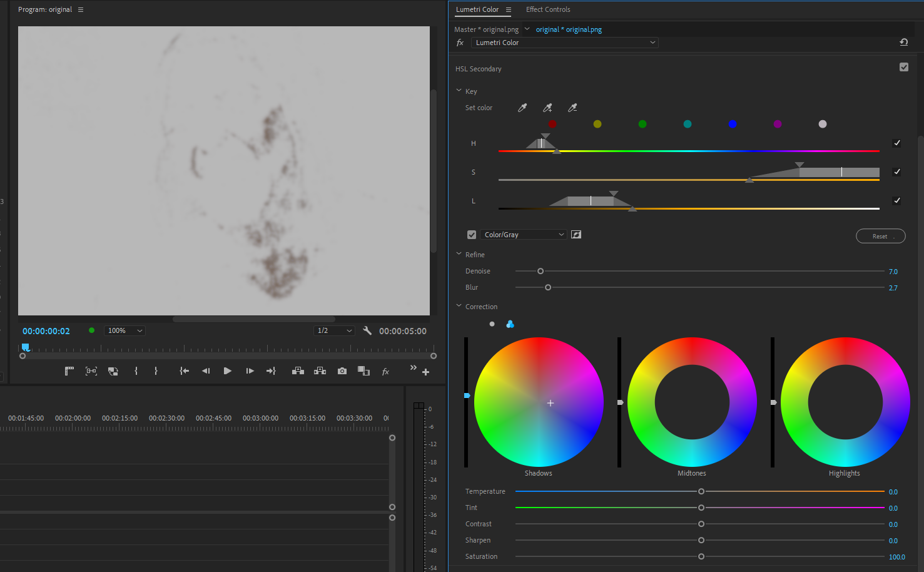Screen dimensions: 924x572
Task: Open the Lumetri Color effect dropdown
Action: (x=564, y=43)
